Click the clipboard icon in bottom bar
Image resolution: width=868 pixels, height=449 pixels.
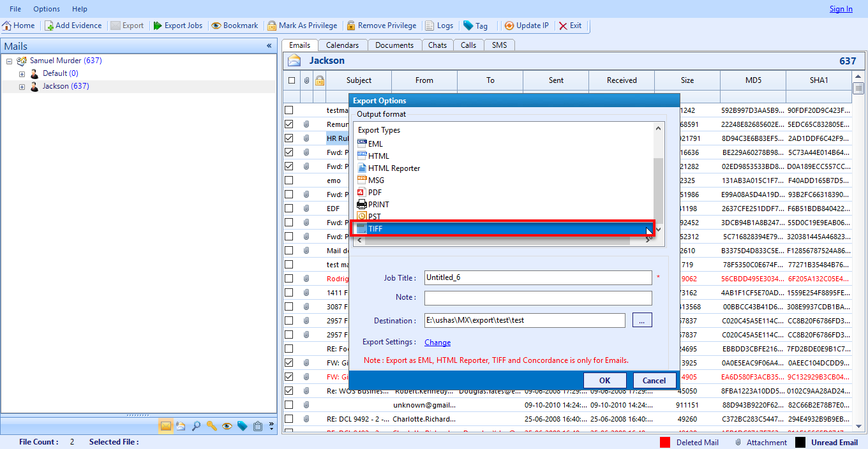[x=258, y=426]
